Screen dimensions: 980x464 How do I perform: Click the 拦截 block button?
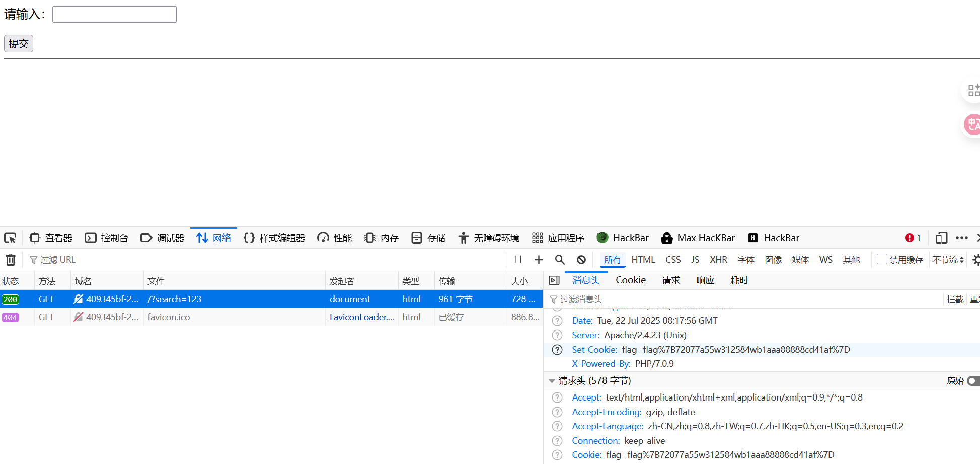coord(955,300)
